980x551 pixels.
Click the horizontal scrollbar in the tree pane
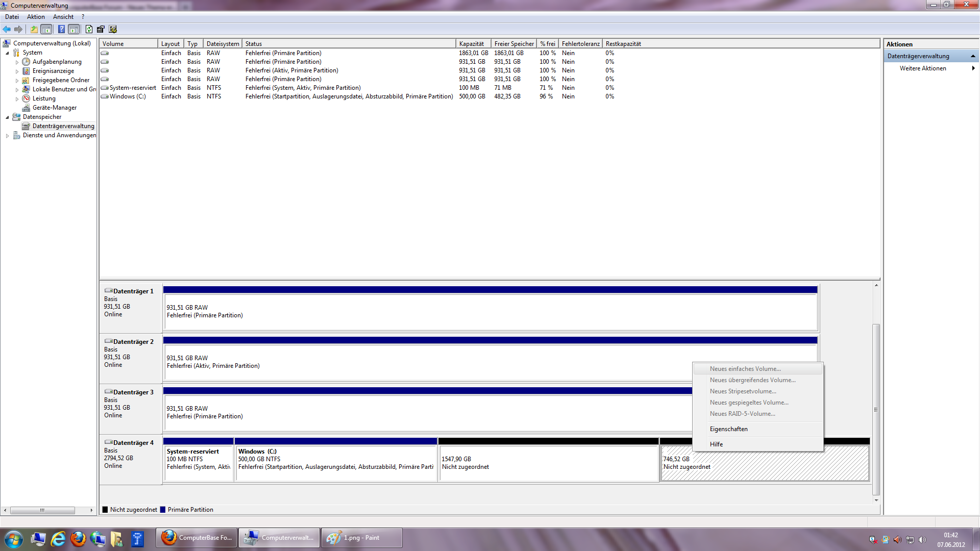point(42,510)
